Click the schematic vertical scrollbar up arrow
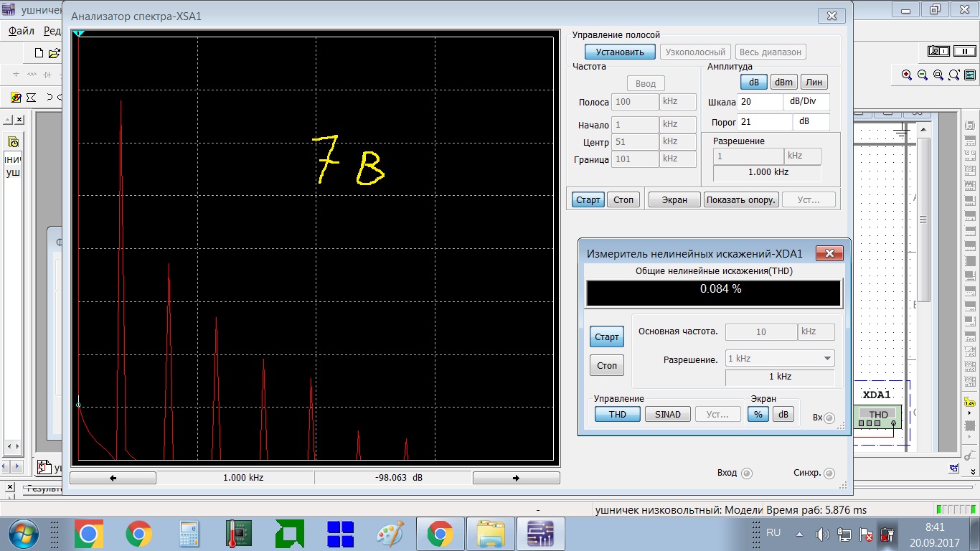This screenshot has width=980, height=551. click(925, 131)
